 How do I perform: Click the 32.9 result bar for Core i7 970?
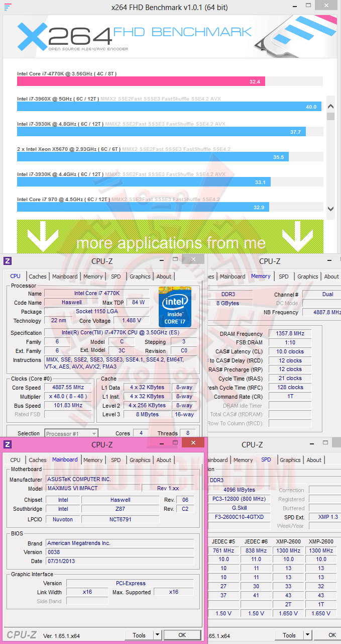(143, 207)
